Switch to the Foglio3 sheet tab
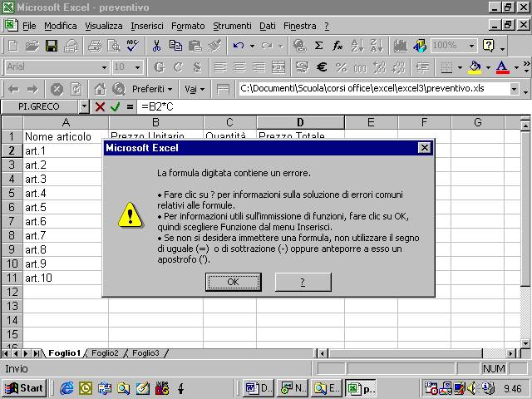 [145, 353]
